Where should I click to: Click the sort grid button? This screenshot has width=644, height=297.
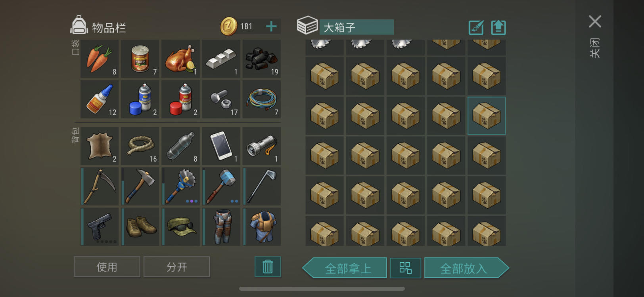(x=406, y=268)
